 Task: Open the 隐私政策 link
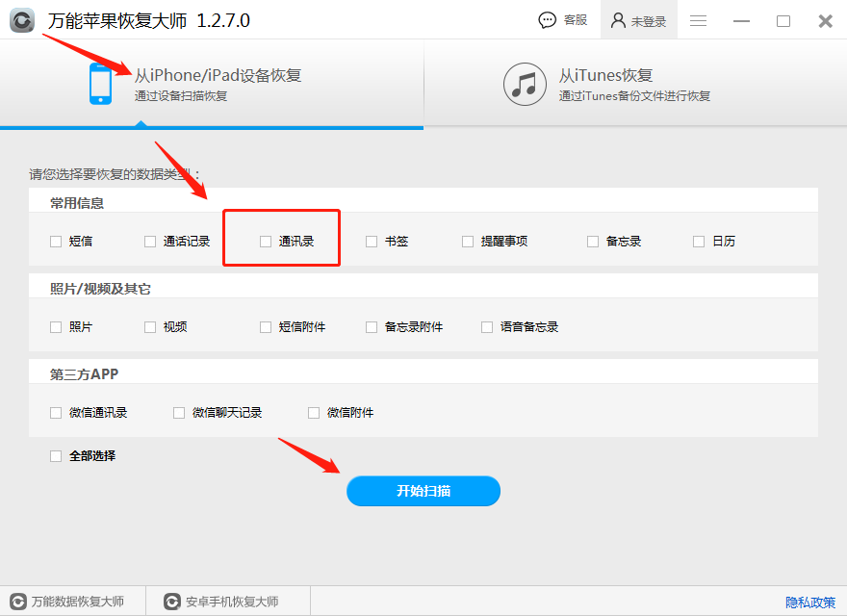[x=810, y=602]
